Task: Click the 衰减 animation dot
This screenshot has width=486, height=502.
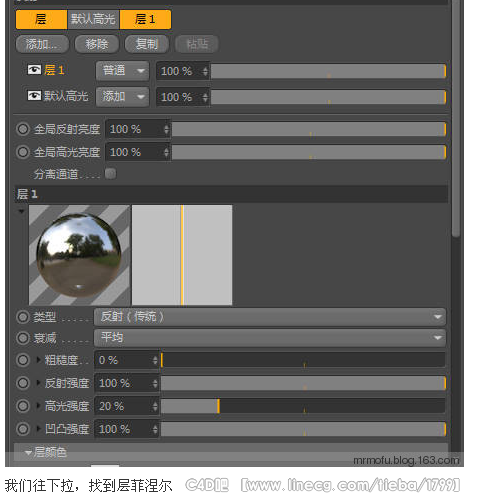Action: pyautogui.click(x=23, y=338)
